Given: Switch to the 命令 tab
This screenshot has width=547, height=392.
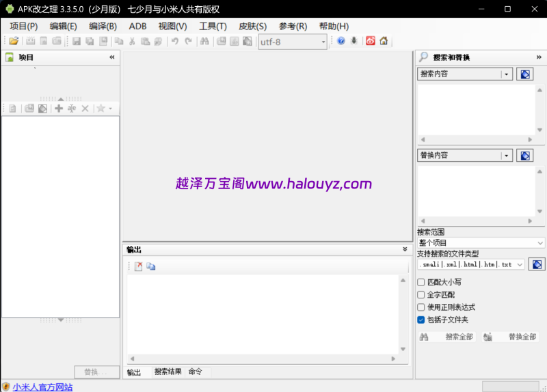Looking at the screenshot, I should 196,372.
